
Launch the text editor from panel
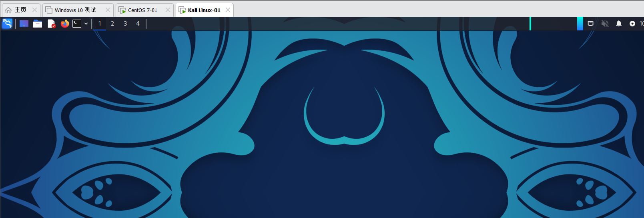51,24
